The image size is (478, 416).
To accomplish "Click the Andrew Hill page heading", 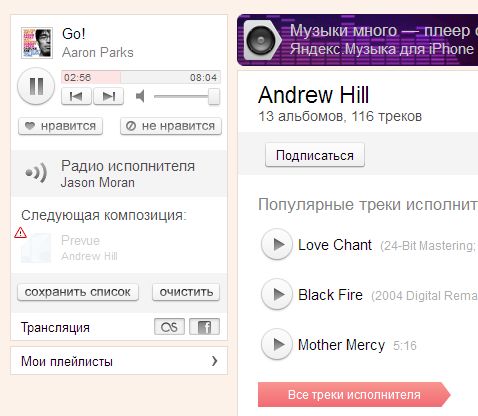I will pos(314,95).
